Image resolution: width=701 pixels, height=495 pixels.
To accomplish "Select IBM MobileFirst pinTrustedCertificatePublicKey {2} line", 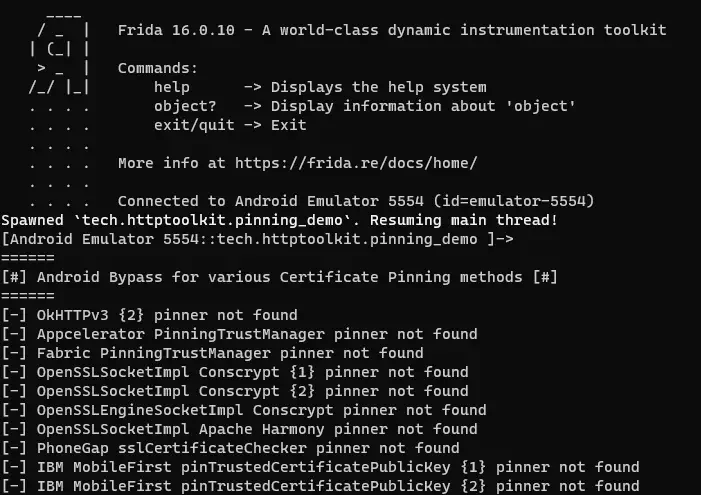I will click(x=320, y=486).
